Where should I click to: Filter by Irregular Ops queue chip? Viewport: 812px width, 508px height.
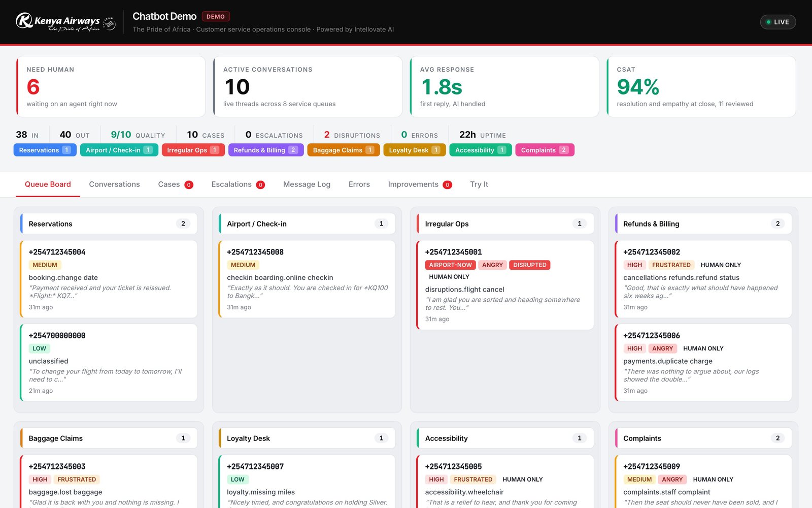click(x=193, y=150)
